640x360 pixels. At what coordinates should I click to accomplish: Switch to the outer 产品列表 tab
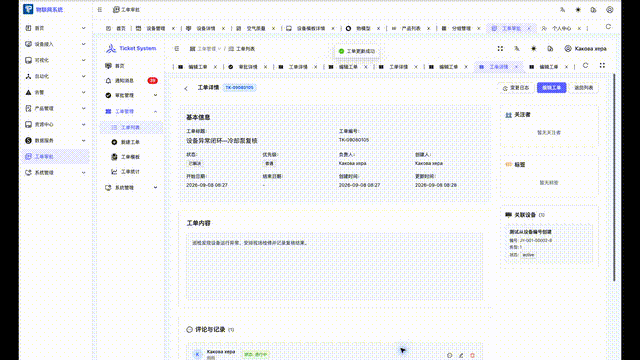pyautogui.click(x=411, y=29)
